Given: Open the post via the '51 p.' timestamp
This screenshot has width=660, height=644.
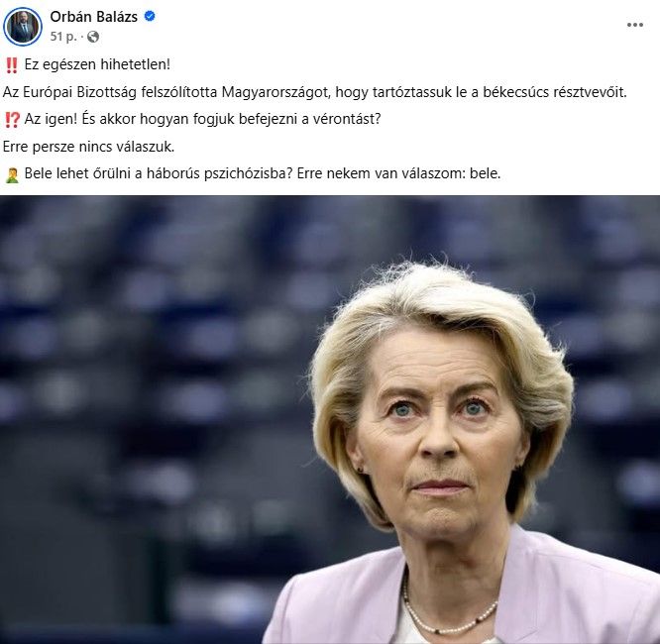Looking at the screenshot, I should (63, 37).
